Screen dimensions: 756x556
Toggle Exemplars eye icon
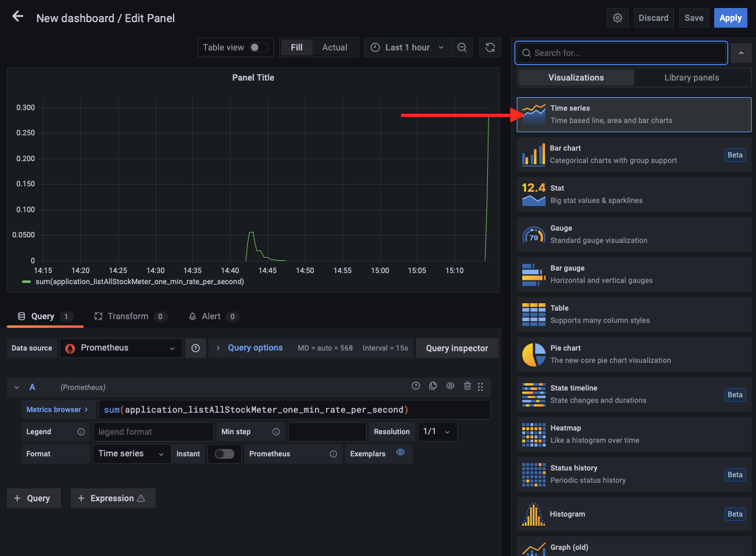click(x=400, y=453)
